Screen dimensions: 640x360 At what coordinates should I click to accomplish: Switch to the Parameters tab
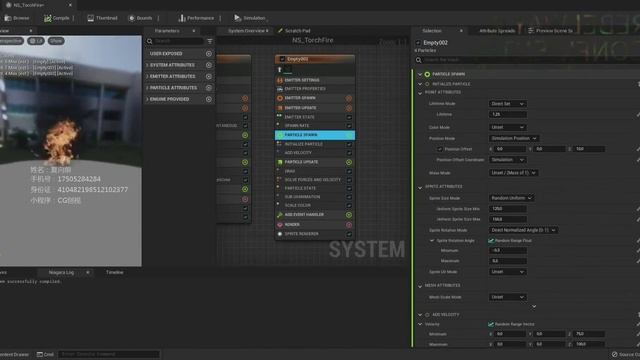[x=167, y=31]
